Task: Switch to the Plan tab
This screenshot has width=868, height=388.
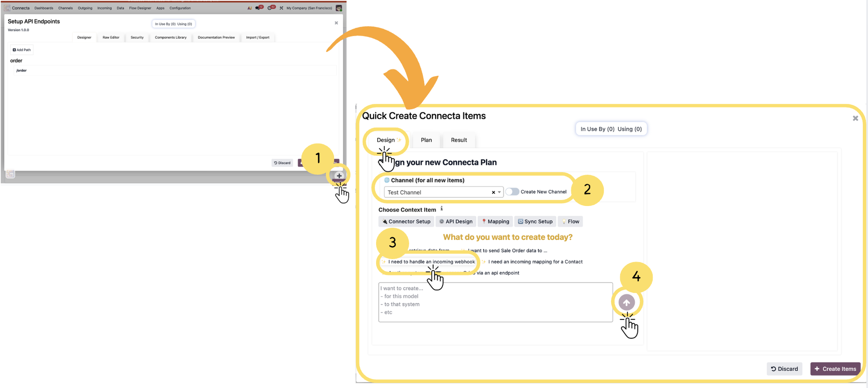Action: click(426, 140)
